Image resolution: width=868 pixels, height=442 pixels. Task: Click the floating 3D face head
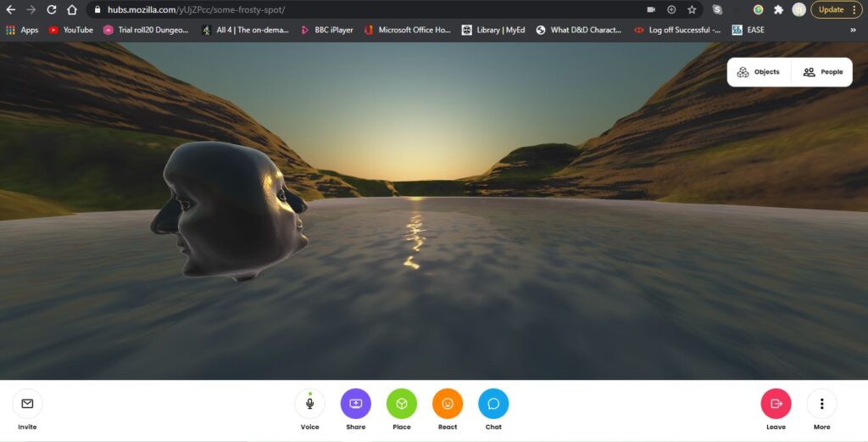pyautogui.click(x=229, y=208)
